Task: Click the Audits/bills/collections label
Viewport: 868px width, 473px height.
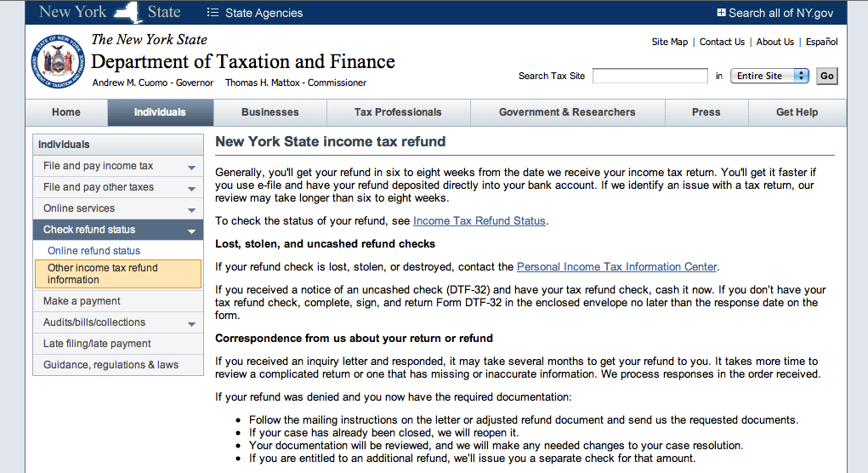Action: pos(94,322)
